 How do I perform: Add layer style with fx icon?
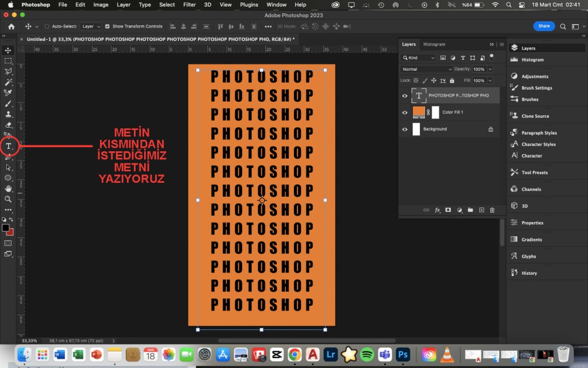coord(438,210)
